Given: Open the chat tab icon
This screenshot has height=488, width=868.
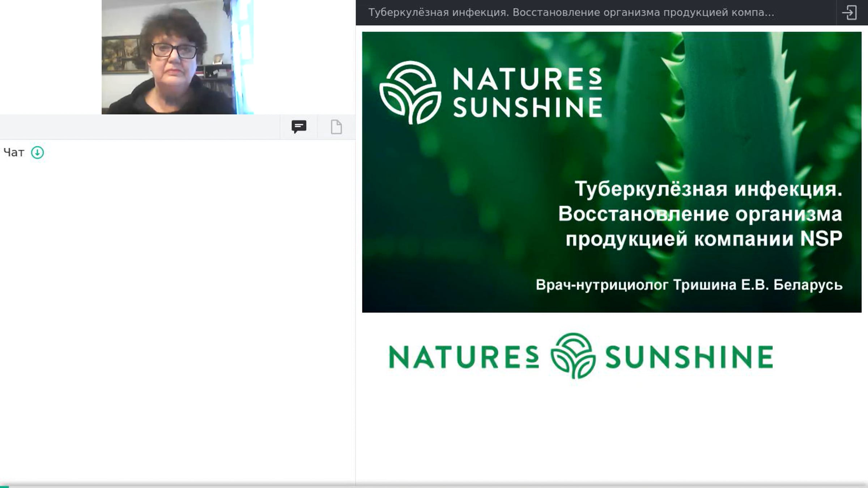Looking at the screenshot, I should [299, 127].
